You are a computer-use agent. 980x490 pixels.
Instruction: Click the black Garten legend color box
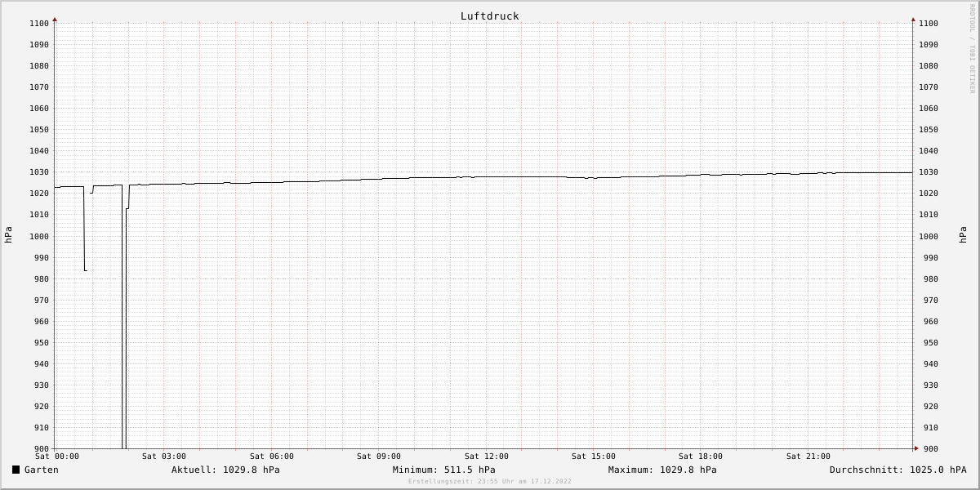coord(16,470)
